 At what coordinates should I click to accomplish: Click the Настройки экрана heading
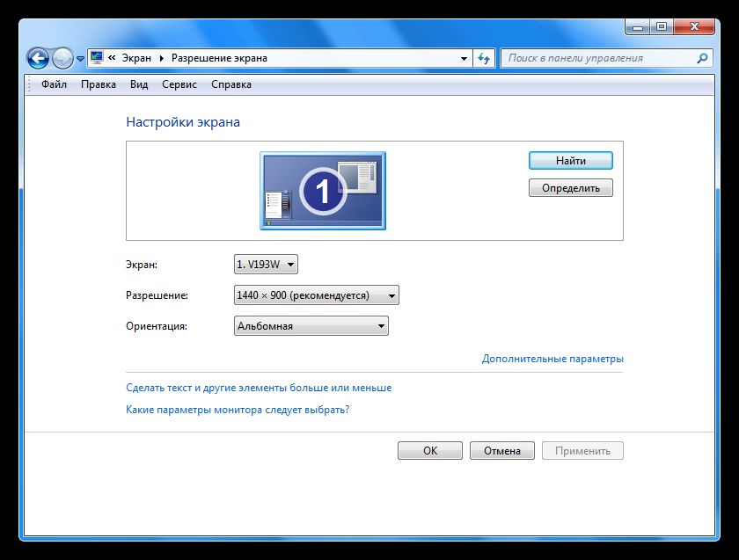183,122
